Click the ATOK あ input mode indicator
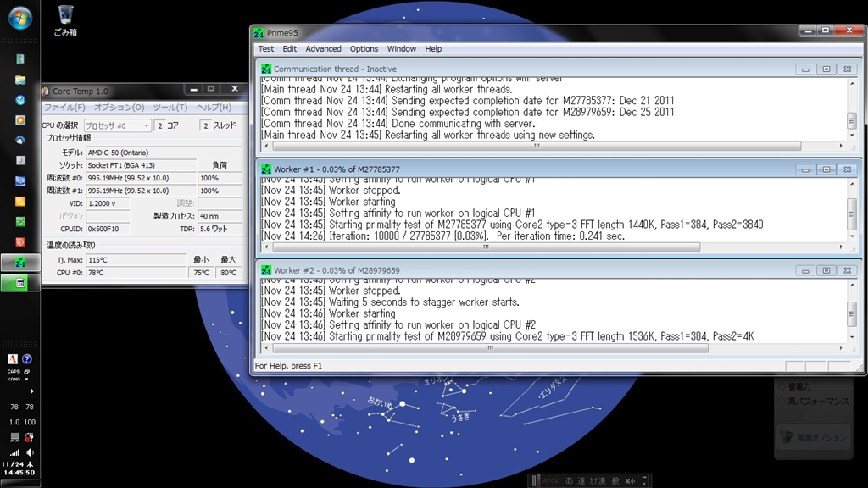868x488 pixels. pos(569,481)
